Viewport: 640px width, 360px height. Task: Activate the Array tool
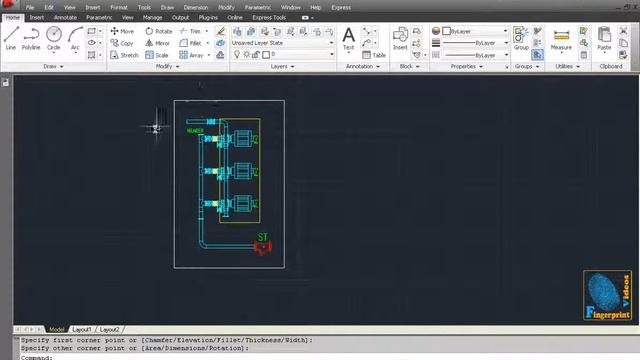click(191, 55)
